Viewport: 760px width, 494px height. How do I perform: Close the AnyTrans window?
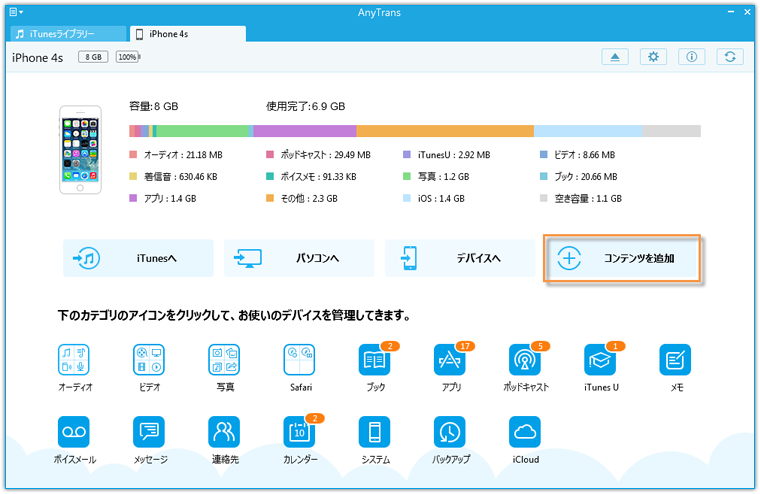pos(747,12)
